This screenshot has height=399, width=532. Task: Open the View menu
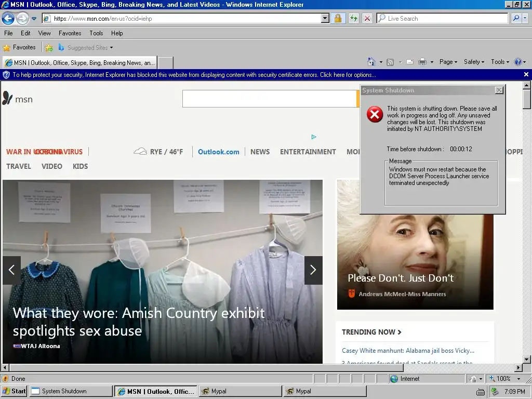coord(45,33)
